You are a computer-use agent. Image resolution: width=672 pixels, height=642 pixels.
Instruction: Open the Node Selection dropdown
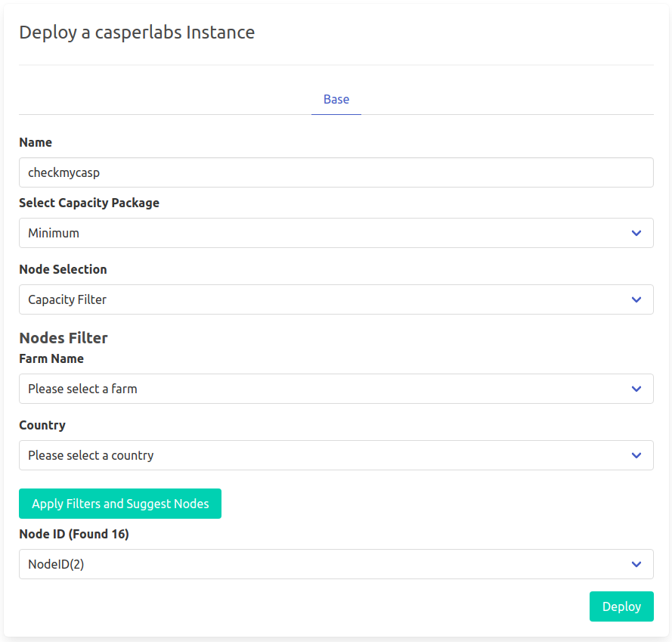(x=336, y=299)
